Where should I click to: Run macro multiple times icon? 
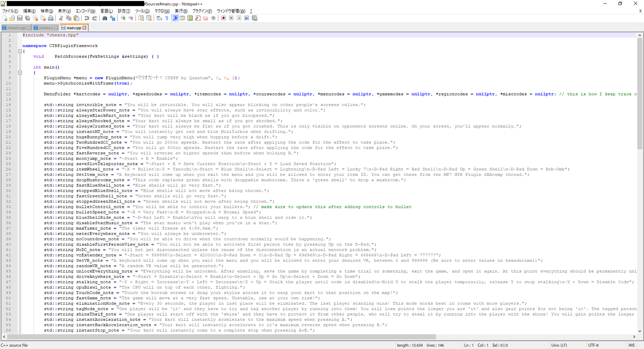[247, 18]
